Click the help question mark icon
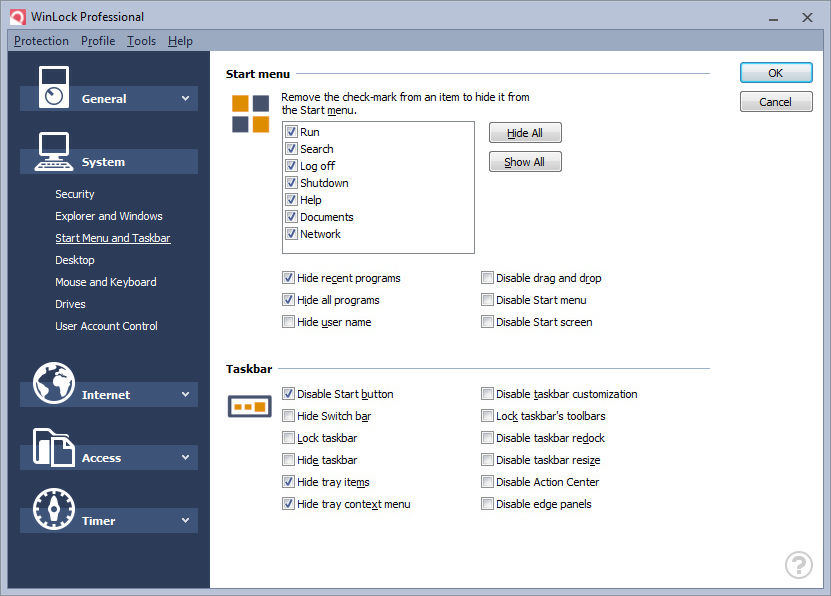 (x=799, y=565)
